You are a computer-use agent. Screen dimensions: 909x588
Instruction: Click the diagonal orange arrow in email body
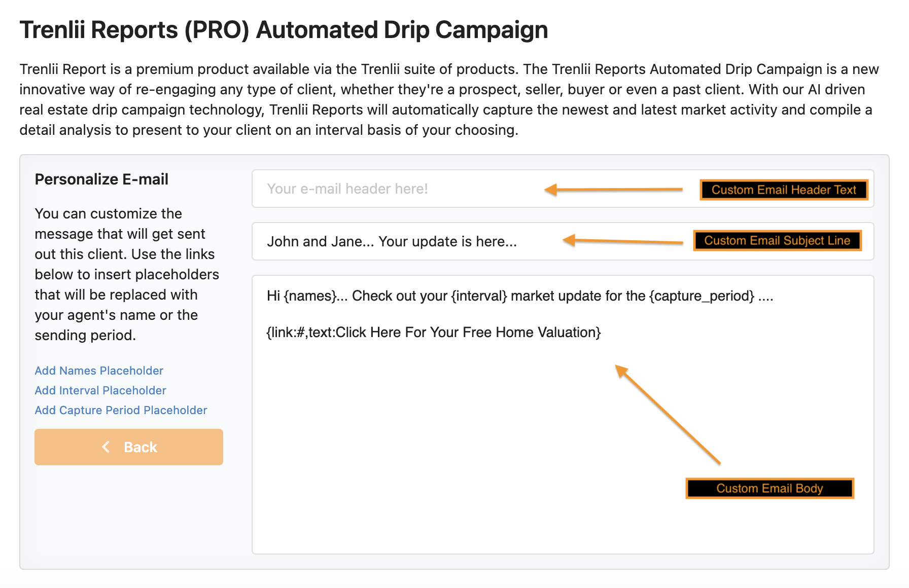668,415
